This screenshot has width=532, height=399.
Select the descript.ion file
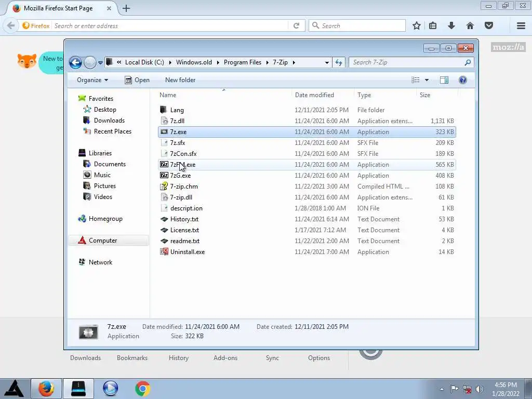pyautogui.click(x=307, y=208)
